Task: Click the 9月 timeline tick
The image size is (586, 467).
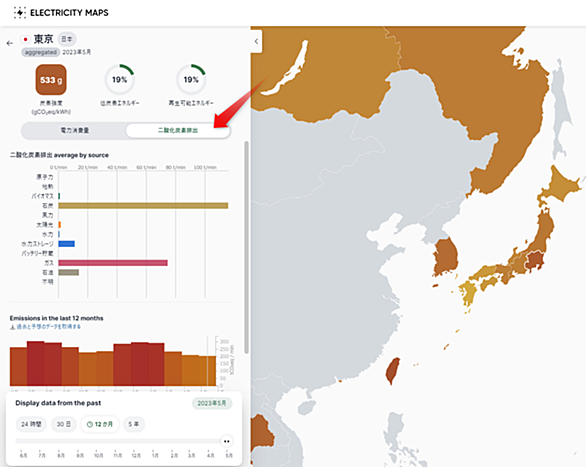Action: pyautogui.click(x=80, y=455)
